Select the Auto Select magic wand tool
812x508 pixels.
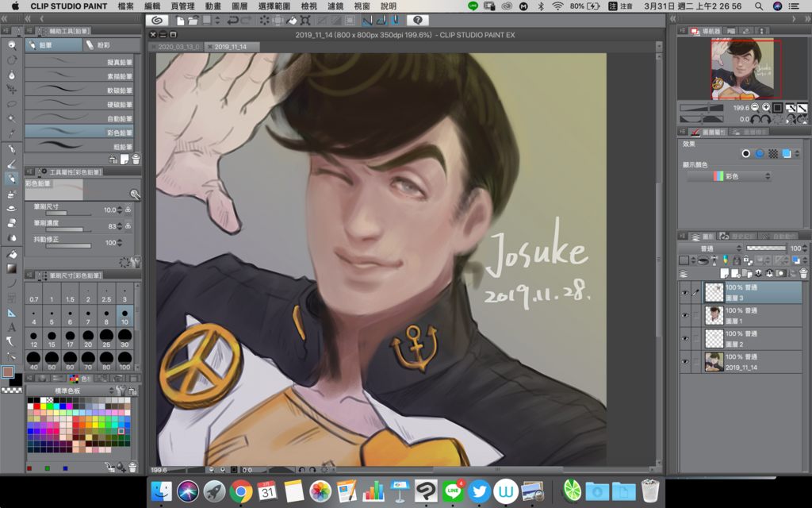(x=11, y=118)
